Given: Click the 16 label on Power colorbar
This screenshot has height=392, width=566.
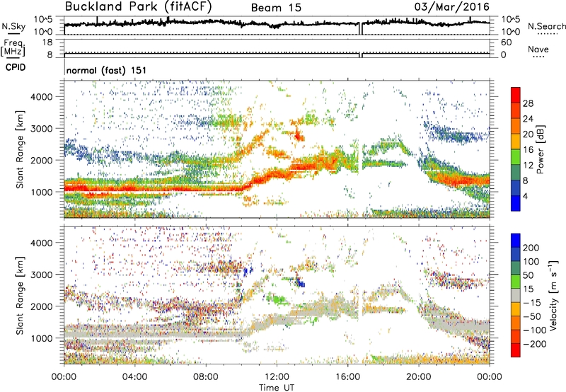Looking at the screenshot, I should pos(528,150).
